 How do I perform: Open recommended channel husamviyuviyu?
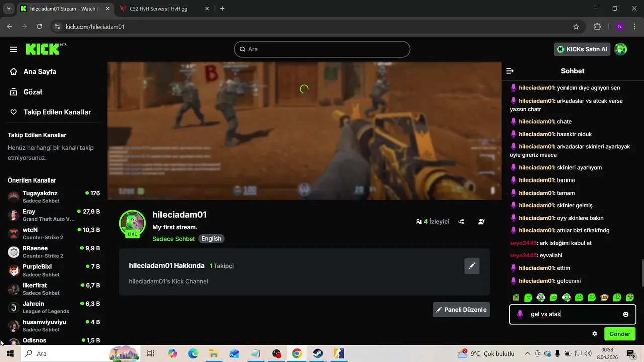(54, 326)
